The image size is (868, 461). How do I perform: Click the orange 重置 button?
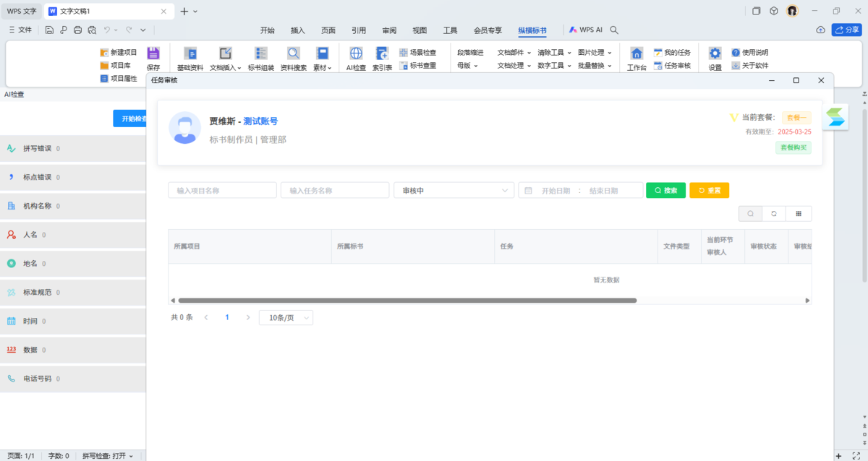709,191
